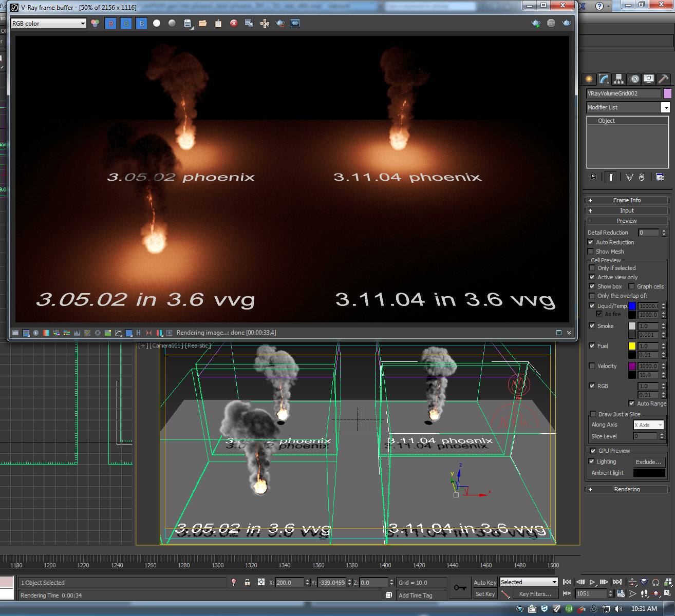
Task: Collapse the Preview rollout
Action: [x=627, y=221]
